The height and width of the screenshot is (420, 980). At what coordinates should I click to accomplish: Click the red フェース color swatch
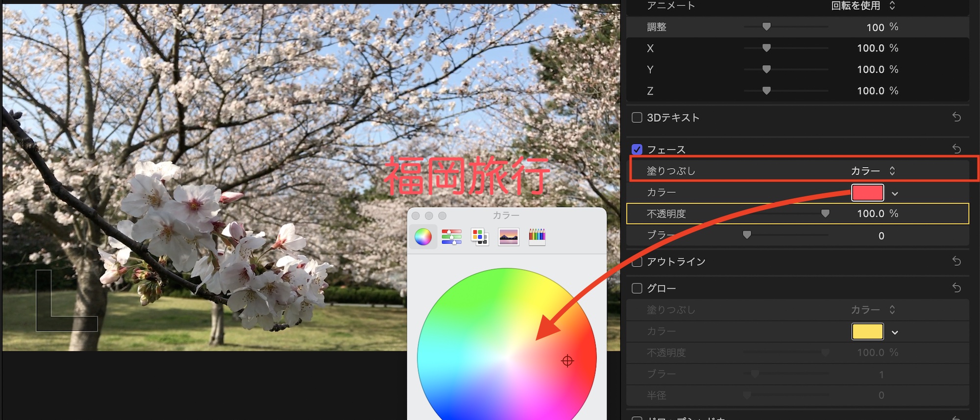click(868, 193)
